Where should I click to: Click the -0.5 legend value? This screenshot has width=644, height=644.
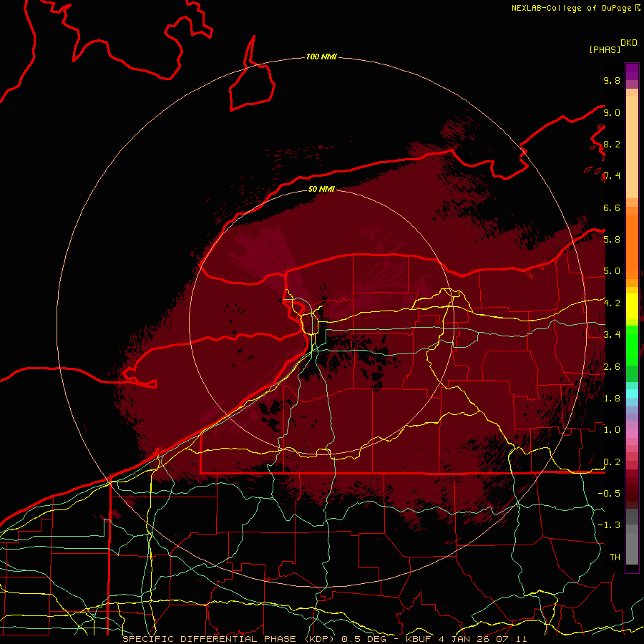pos(609,493)
